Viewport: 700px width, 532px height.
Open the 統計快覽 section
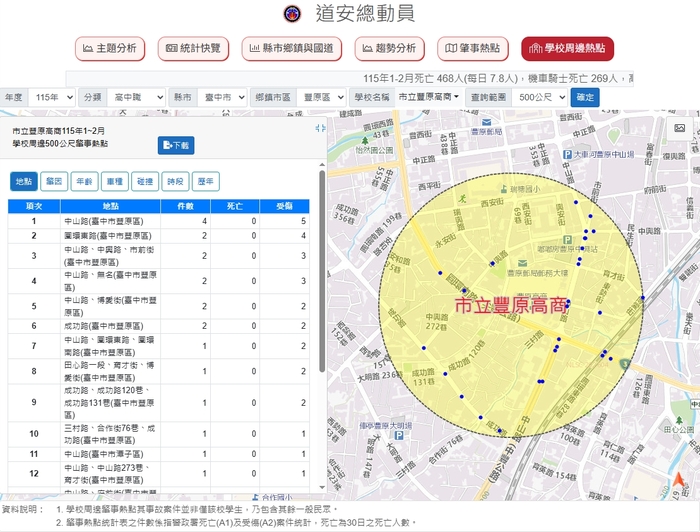tap(193, 48)
